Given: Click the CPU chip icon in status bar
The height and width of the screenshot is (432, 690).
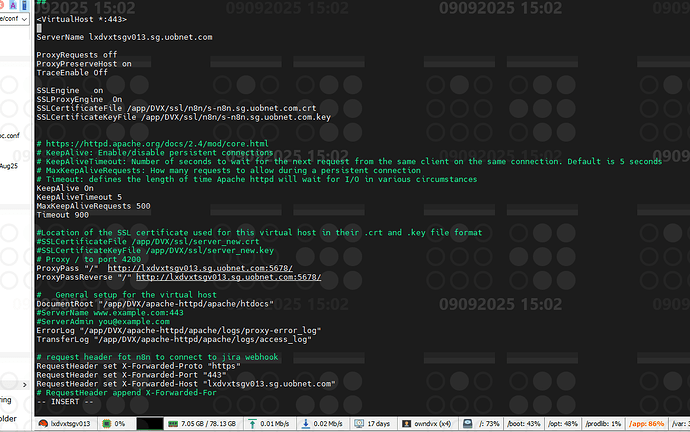Looking at the screenshot, I should (106, 424).
